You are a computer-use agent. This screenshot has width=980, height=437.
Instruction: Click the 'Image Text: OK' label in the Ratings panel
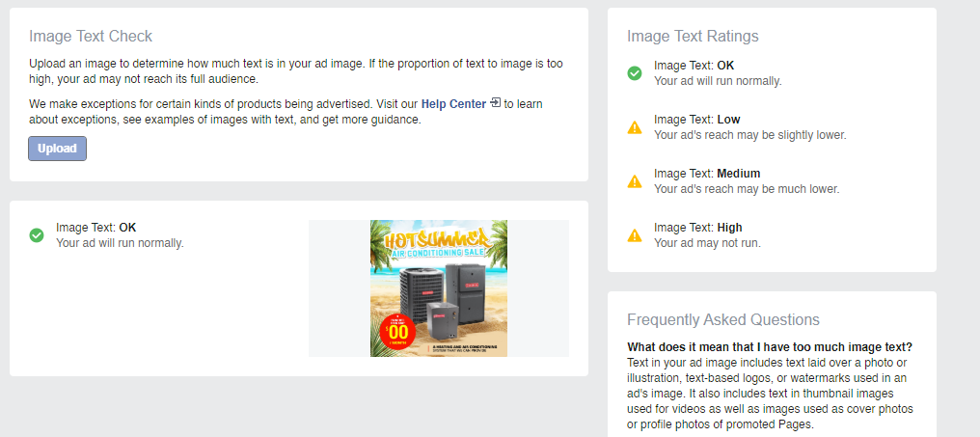click(694, 65)
